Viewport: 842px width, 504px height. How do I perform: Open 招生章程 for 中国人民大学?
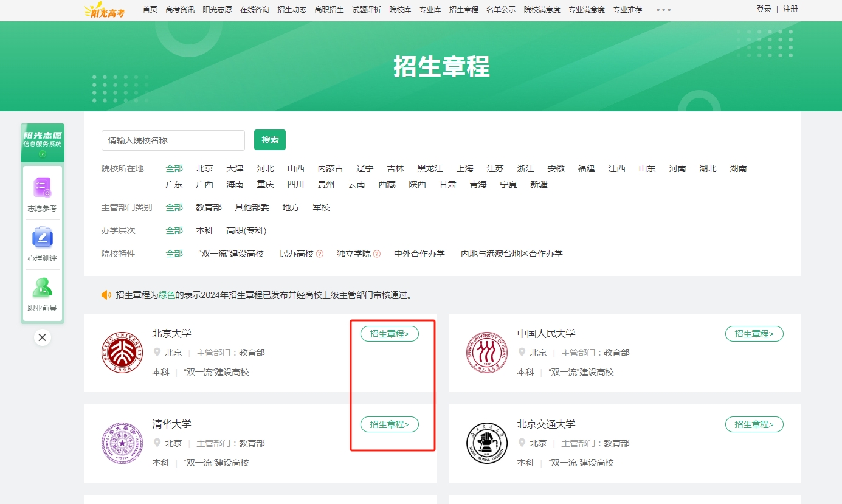pos(754,334)
